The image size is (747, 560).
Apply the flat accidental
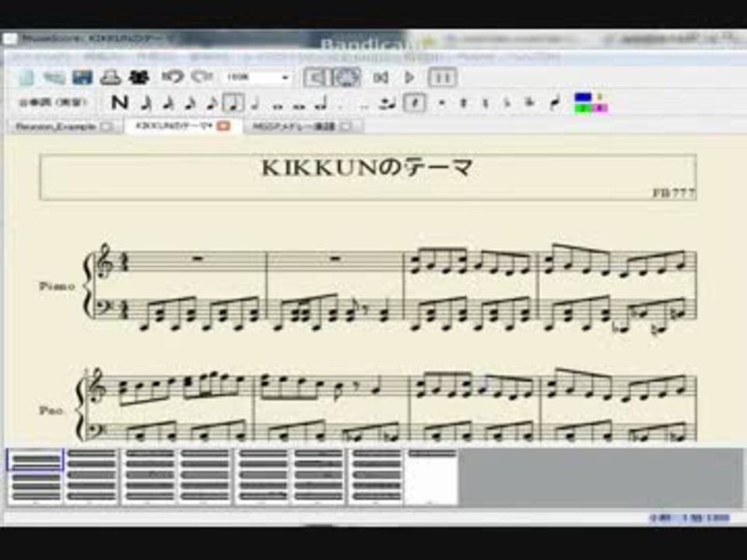click(x=507, y=103)
